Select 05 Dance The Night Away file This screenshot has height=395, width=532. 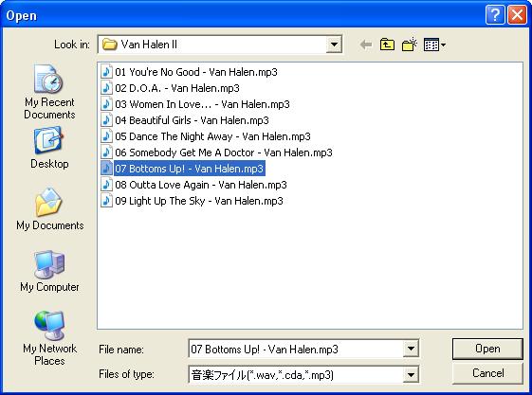(x=206, y=136)
